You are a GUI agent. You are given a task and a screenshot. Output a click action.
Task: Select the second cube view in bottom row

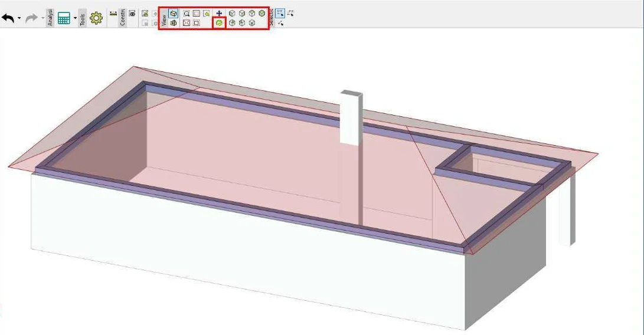click(x=242, y=23)
